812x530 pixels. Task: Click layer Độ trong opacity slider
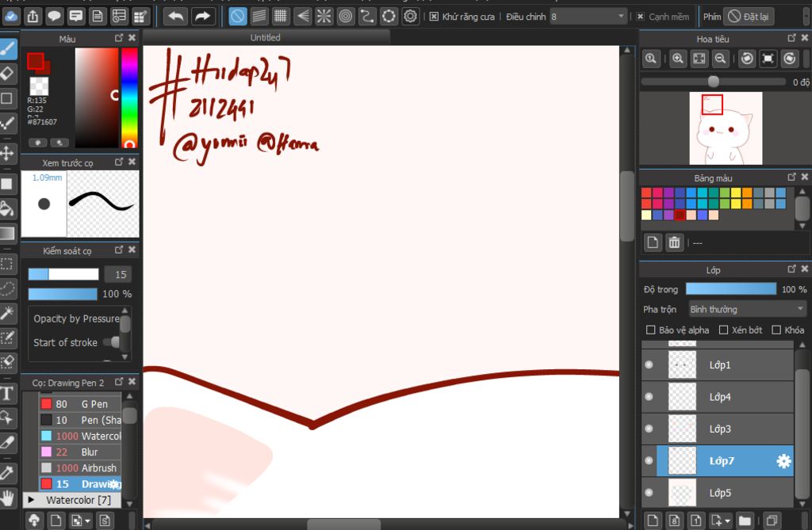[730, 289]
